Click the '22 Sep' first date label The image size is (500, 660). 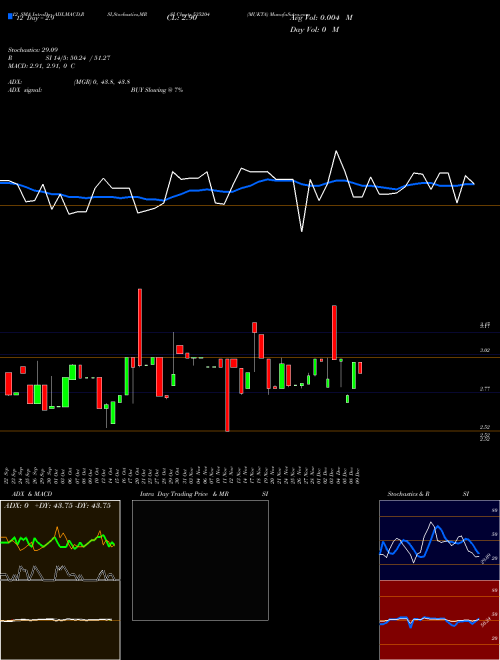click(7, 475)
